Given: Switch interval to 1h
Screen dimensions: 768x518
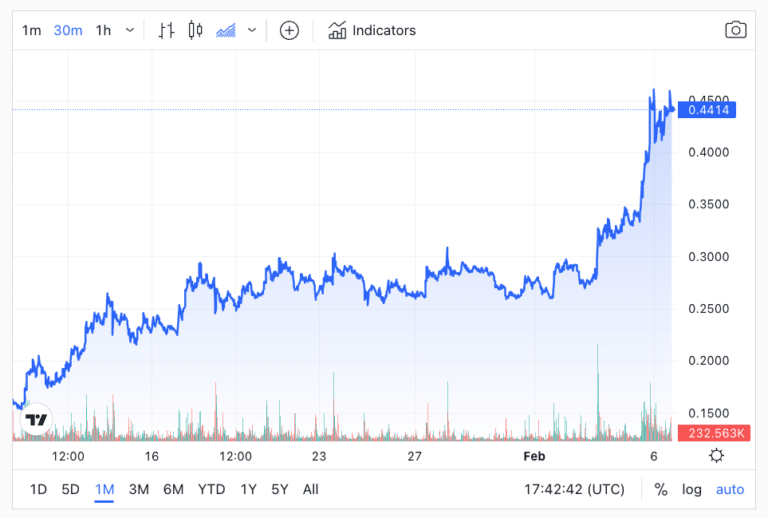Looking at the screenshot, I should click(x=103, y=30).
